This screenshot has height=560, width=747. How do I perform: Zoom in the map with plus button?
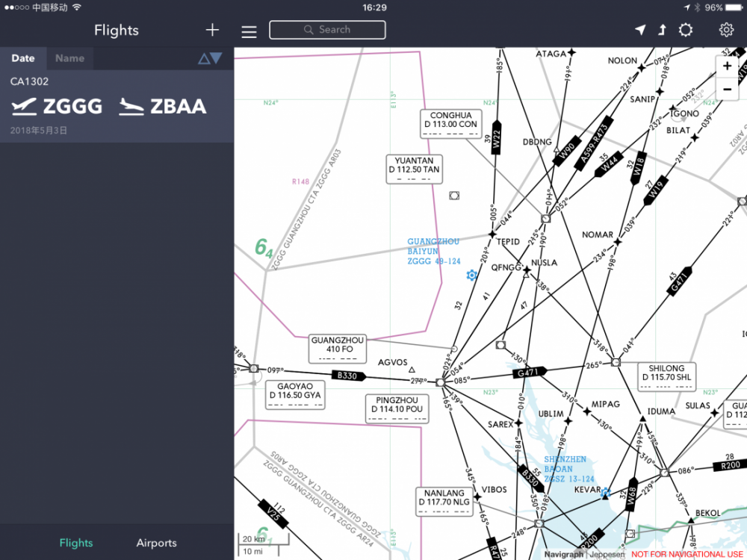[x=727, y=66]
